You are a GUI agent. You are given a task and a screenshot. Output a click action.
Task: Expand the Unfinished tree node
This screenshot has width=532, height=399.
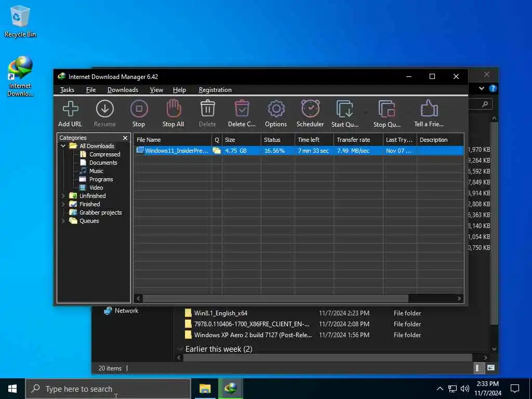63,196
